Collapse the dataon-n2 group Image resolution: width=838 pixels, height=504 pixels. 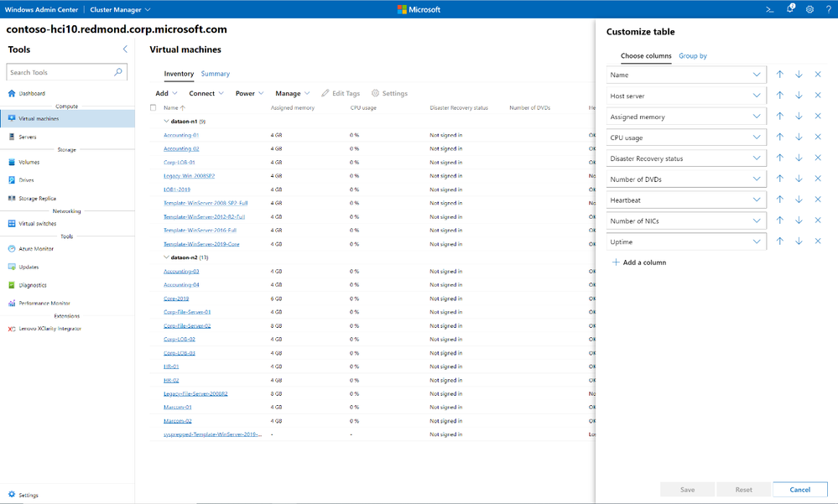[166, 257]
